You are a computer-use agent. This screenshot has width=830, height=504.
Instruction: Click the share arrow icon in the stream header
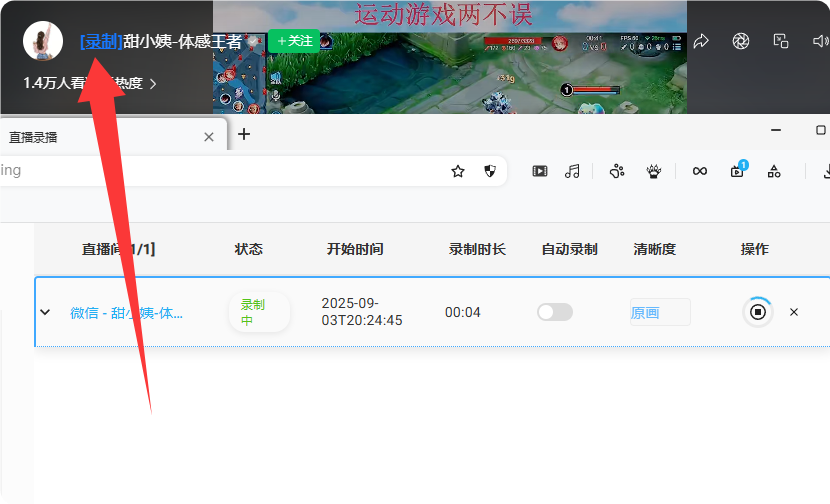701,41
